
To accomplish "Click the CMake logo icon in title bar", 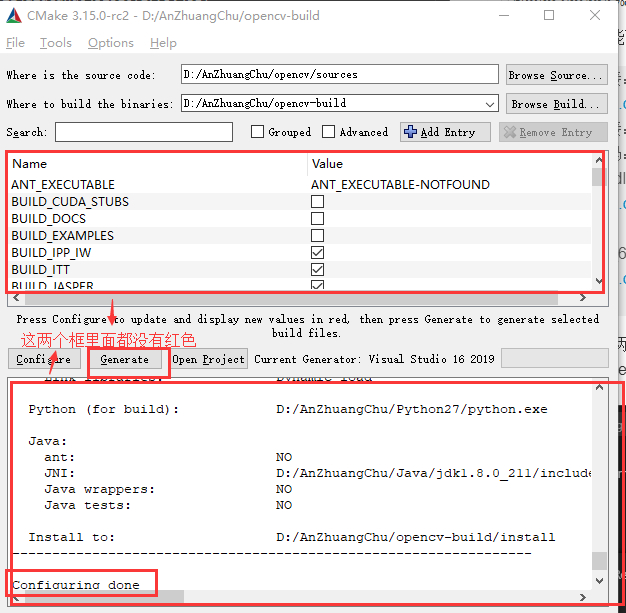I will coord(14,16).
